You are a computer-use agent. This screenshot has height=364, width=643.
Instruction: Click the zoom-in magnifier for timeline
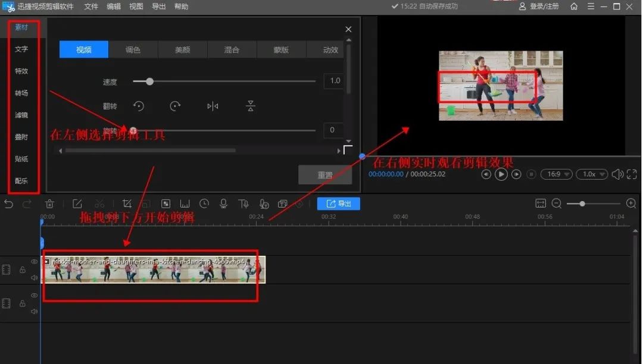[631, 204]
